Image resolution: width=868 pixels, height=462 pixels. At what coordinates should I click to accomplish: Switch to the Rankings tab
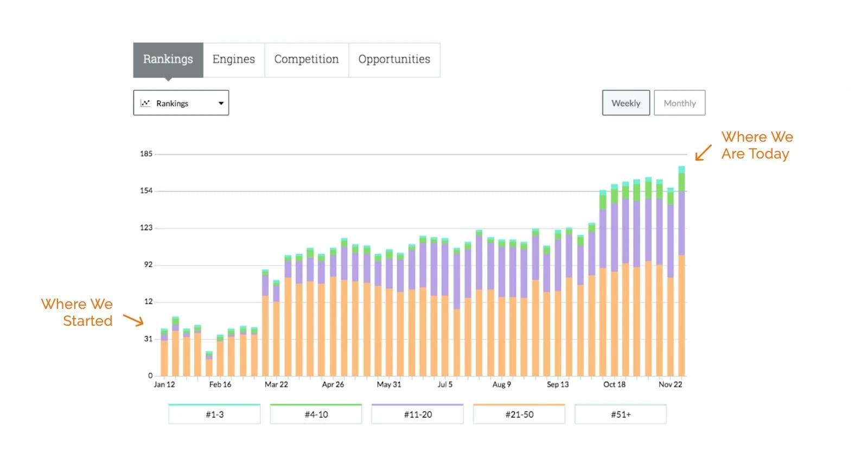tap(168, 60)
